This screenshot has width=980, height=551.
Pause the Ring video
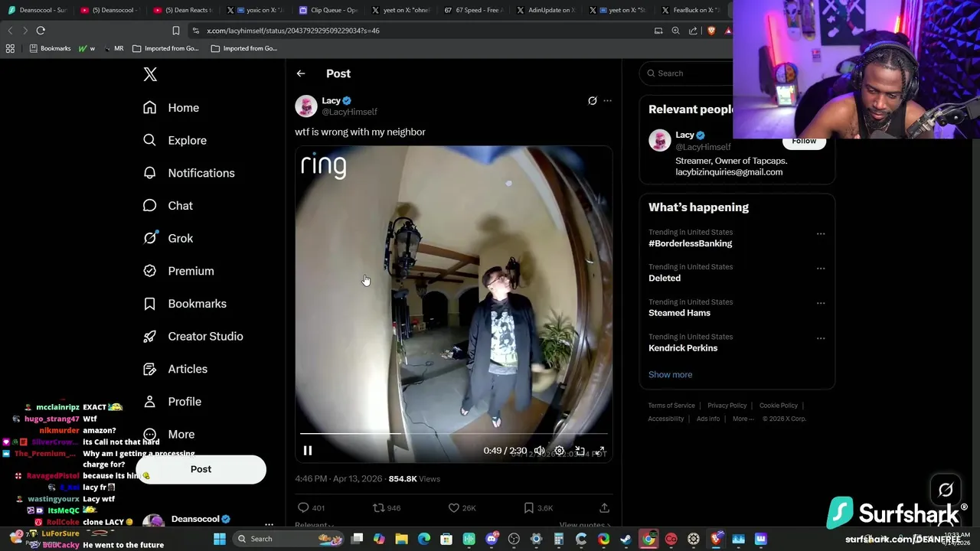(308, 451)
